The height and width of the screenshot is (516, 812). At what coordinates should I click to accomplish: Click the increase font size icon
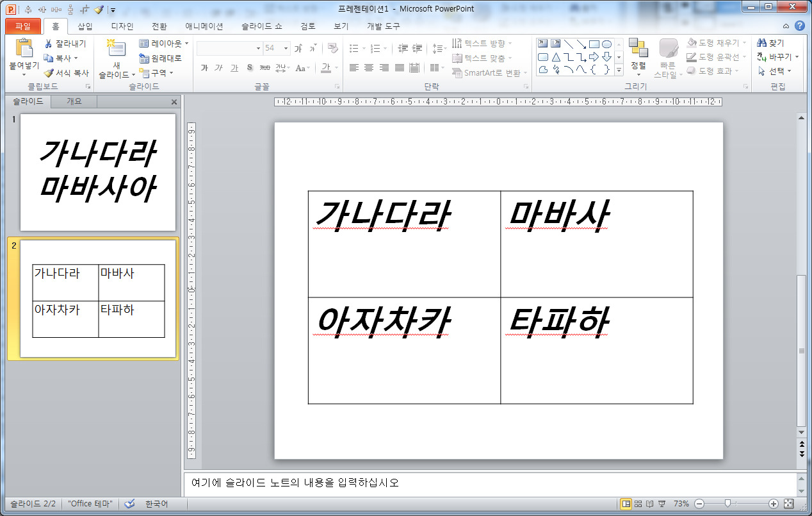[298, 48]
